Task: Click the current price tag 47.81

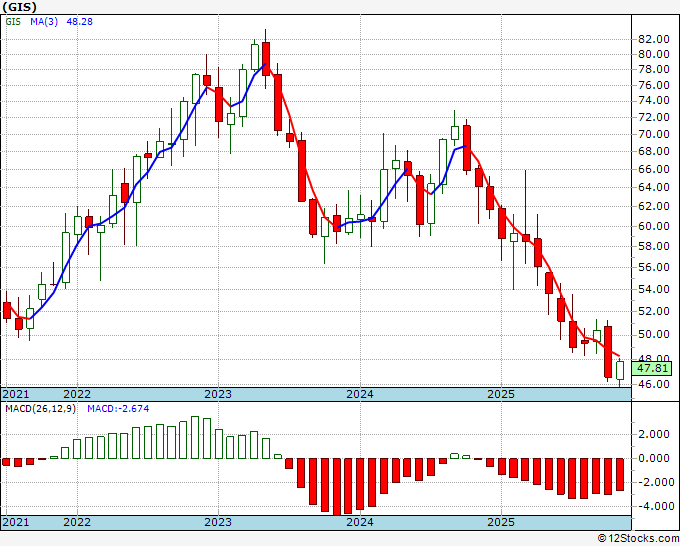Action: click(x=653, y=369)
